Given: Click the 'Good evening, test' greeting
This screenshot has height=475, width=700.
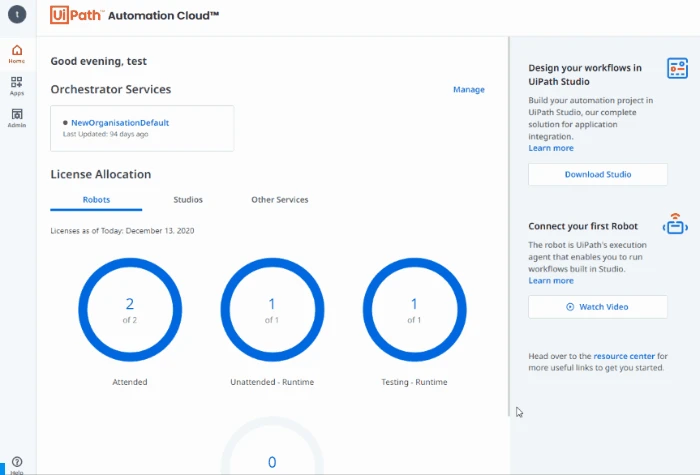Looking at the screenshot, I should pyautogui.click(x=98, y=61).
